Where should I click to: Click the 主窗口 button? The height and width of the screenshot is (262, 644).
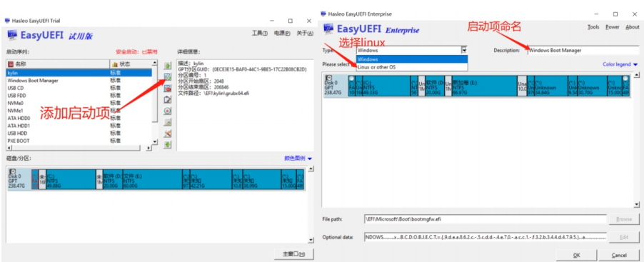click(x=293, y=253)
